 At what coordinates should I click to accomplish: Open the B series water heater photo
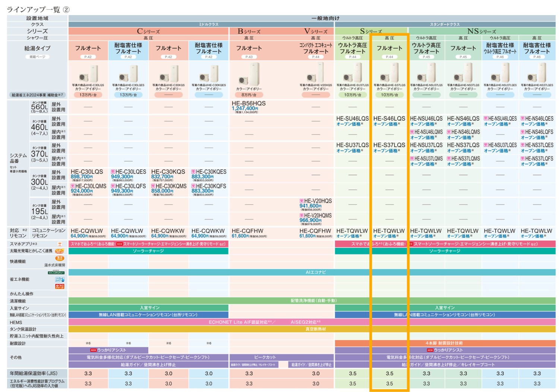(249, 75)
